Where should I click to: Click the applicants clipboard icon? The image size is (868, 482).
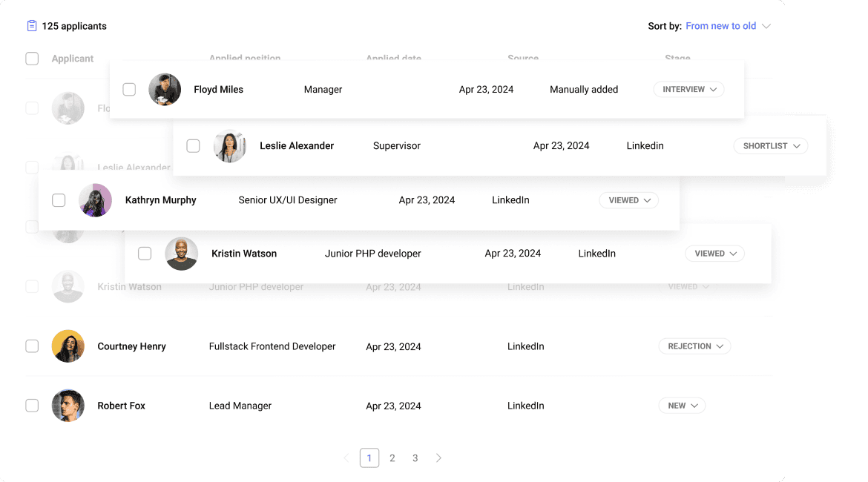click(x=32, y=26)
